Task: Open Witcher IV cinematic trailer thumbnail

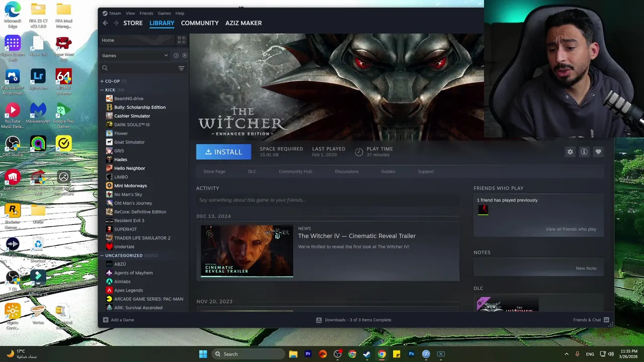Action: (x=247, y=251)
